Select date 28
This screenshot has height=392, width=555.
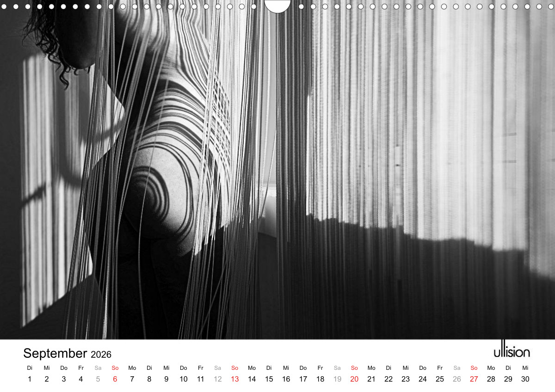tap(491, 379)
